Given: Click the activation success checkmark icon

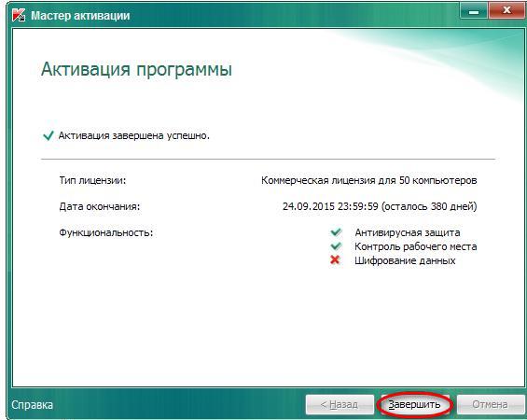Looking at the screenshot, I should [49, 135].
